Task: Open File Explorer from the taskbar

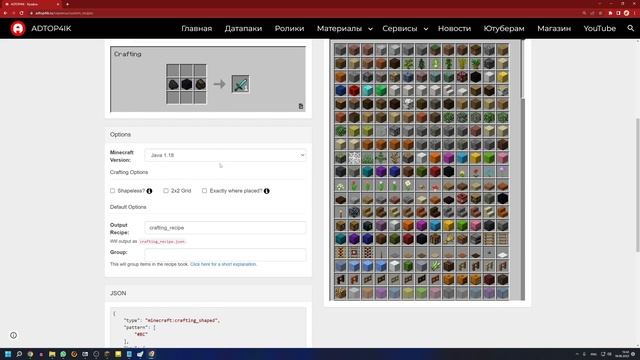Action: [x=52, y=354]
